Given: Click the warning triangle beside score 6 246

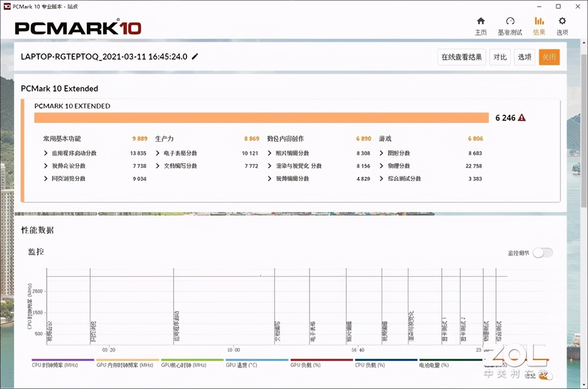Looking at the screenshot, I should [x=522, y=118].
